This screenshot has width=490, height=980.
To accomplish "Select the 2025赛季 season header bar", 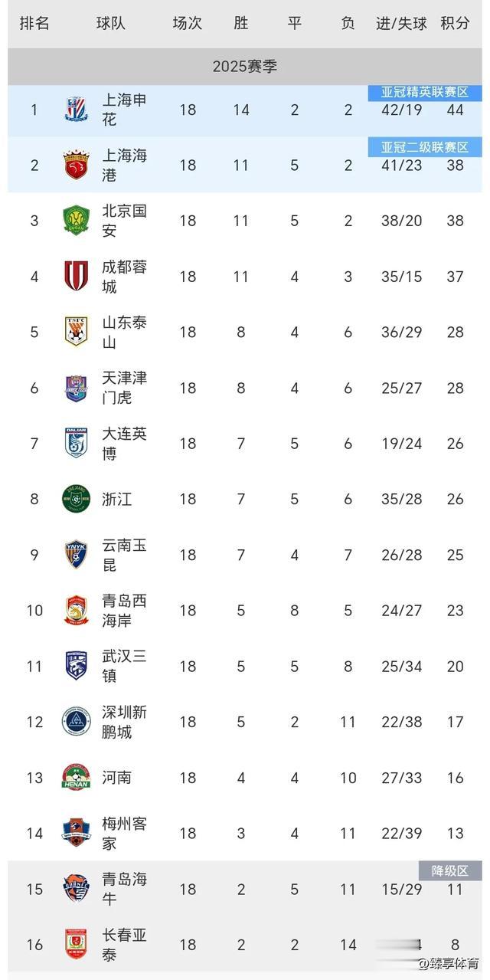I will [x=245, y=67].
